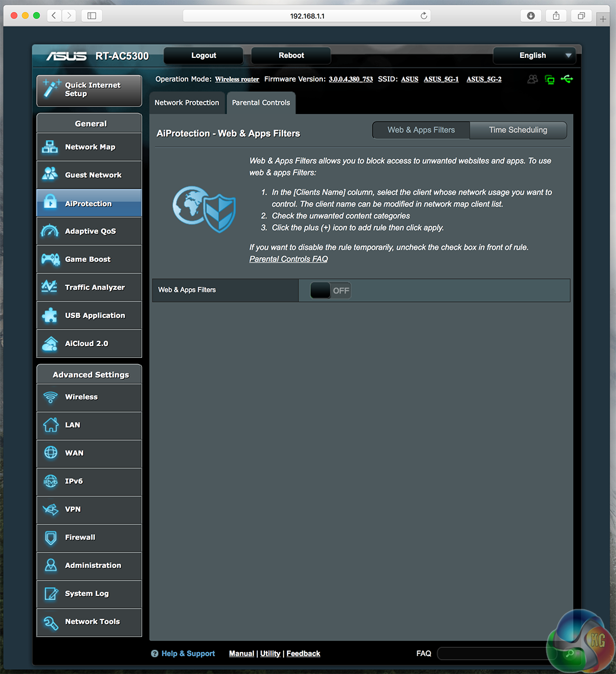Click the AiCloud 2.0 cloud icon
This screenshot has height=674, width=616.
tap(50, 343)
